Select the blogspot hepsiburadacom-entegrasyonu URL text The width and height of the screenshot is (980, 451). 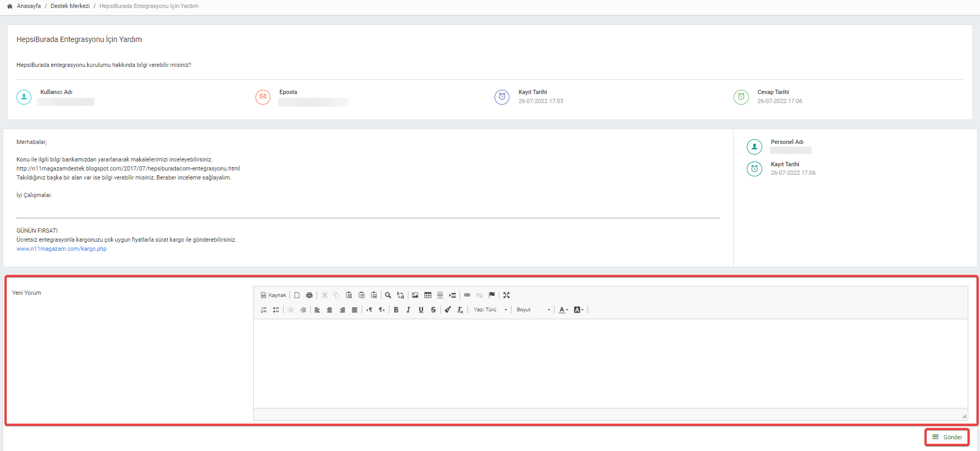coord(128,168)
